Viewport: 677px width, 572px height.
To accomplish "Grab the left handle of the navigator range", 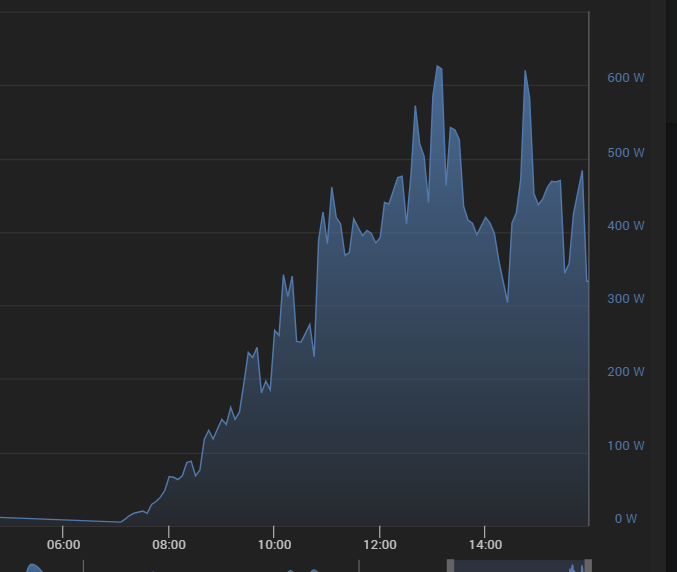I will point(450,566).
